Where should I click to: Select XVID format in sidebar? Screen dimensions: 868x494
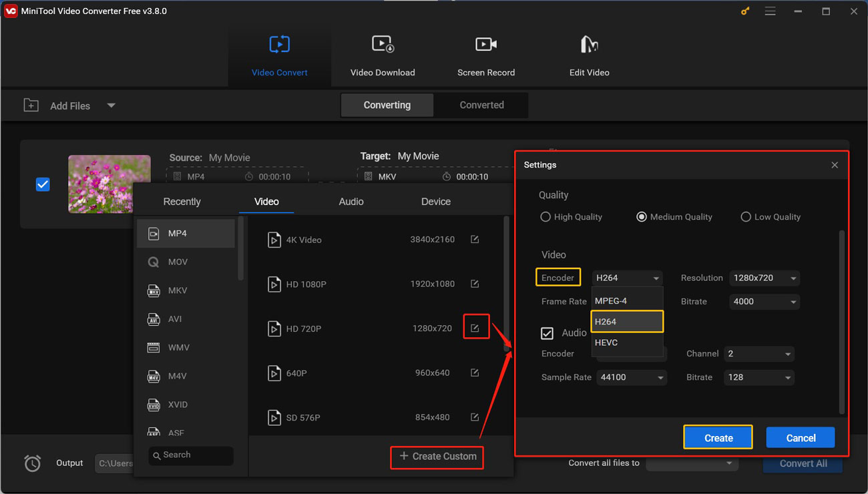(x=186, y=405)
